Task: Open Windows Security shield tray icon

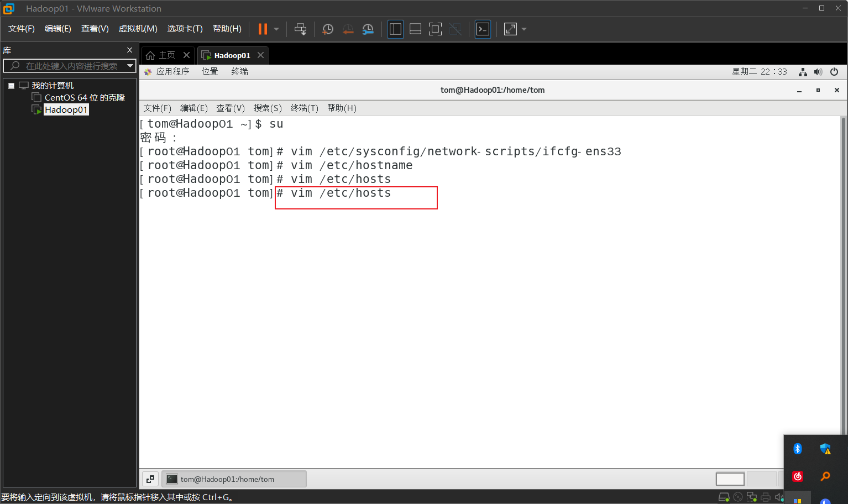Action: tap(825, 449)
